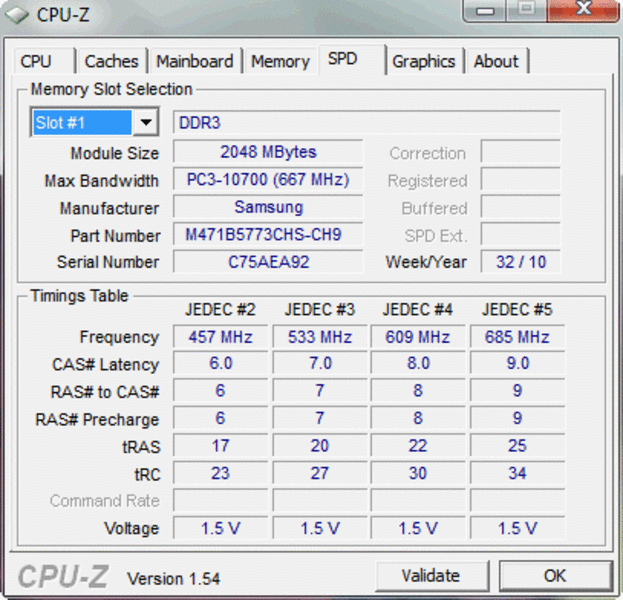This screenshot has width=623, height=600.
Task: Click the empty Correction field
Action: coord(521,152)
